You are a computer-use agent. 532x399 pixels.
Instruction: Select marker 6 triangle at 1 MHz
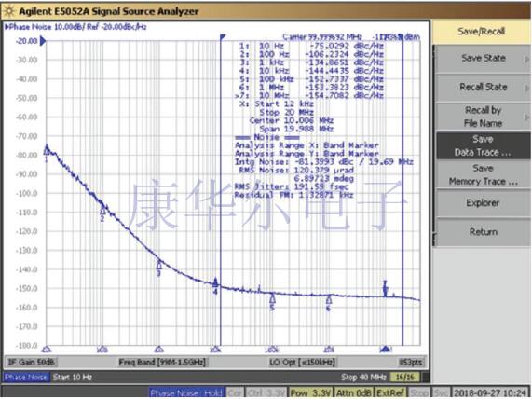click(329, 300)
